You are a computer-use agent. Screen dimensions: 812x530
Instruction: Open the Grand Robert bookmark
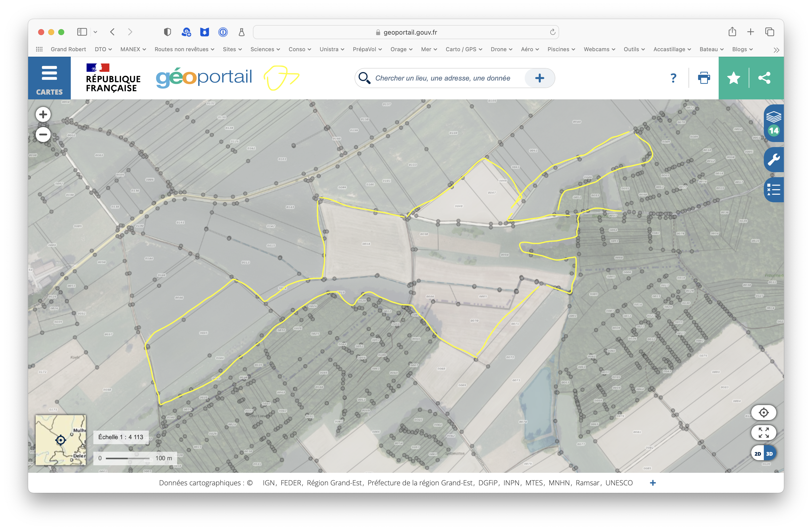point(68,49)
